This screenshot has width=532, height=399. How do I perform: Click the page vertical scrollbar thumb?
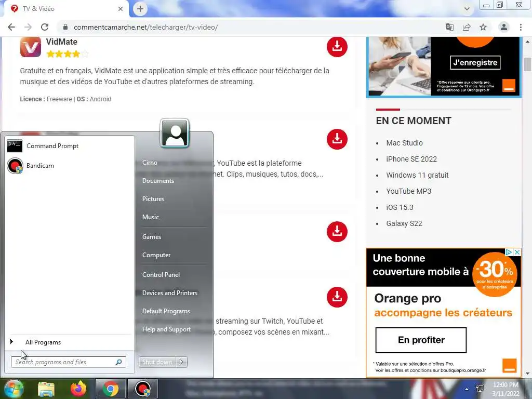coord(527,64)
